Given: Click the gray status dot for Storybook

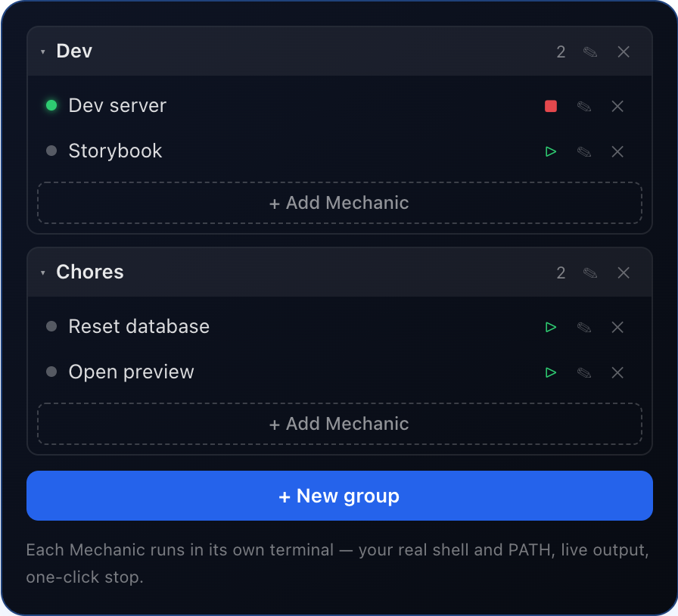Looking at the screenshot, I should tap(51, 151).
